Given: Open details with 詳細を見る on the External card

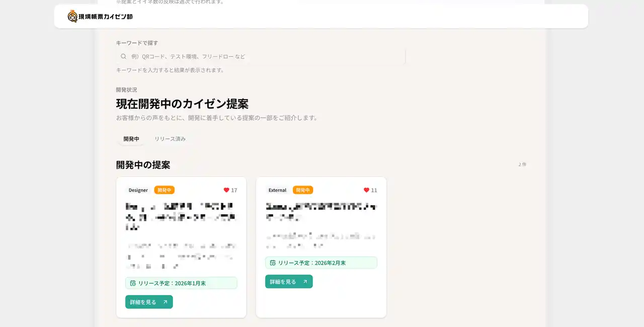Looking at the screenshot, I should 283,282.
